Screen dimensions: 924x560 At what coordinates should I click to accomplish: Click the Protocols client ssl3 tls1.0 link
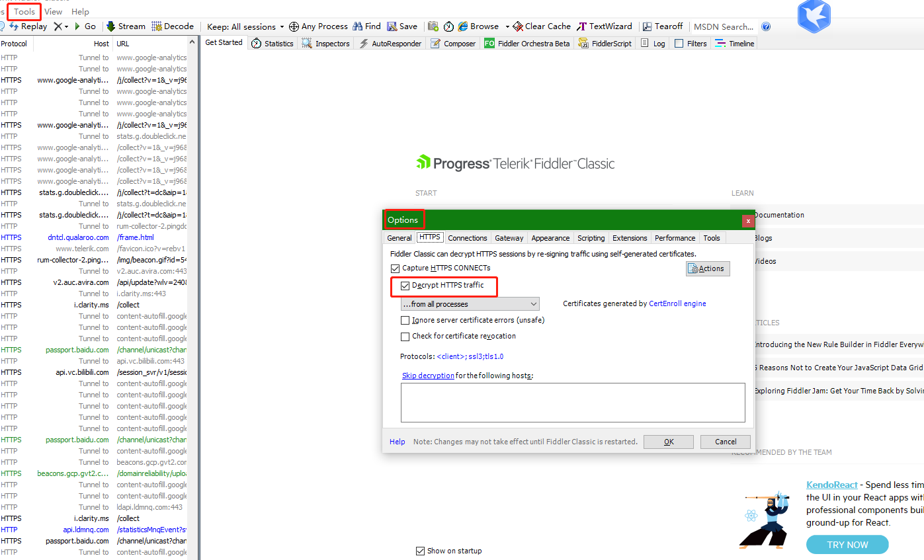[470, 356]
